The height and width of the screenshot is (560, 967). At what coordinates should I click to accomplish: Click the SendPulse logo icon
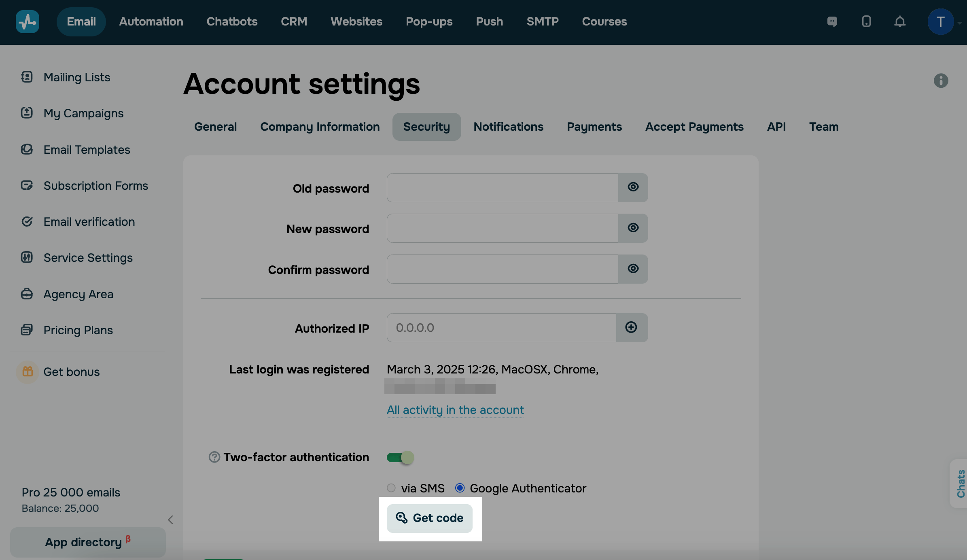(x=28, y=22)
